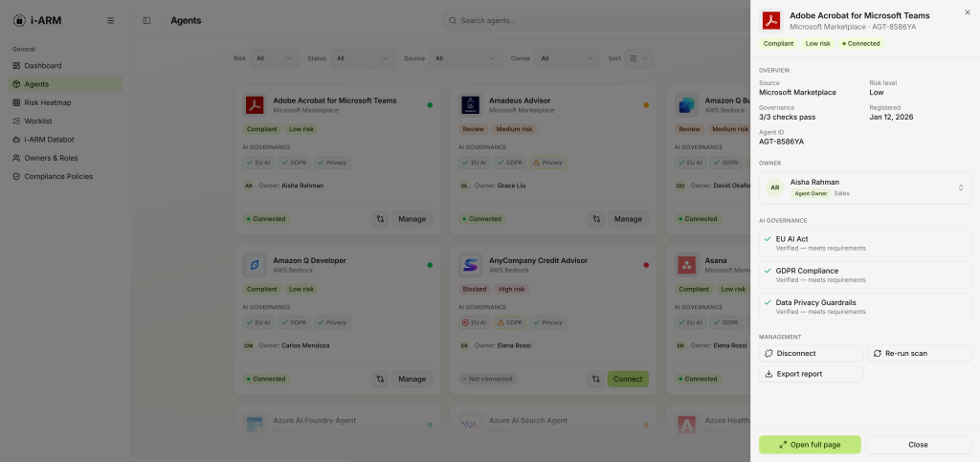
Task: Click the Asana card icon
Action: [686, 265]
